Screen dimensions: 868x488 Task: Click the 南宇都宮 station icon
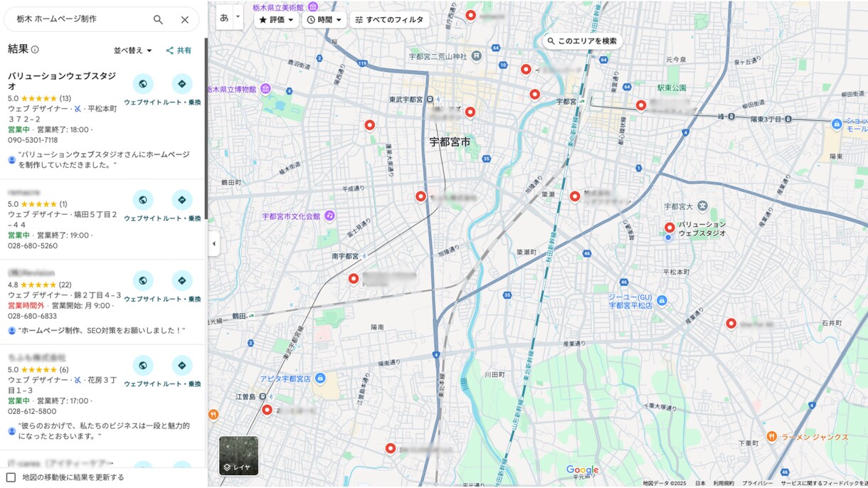(x=363, y=256)
